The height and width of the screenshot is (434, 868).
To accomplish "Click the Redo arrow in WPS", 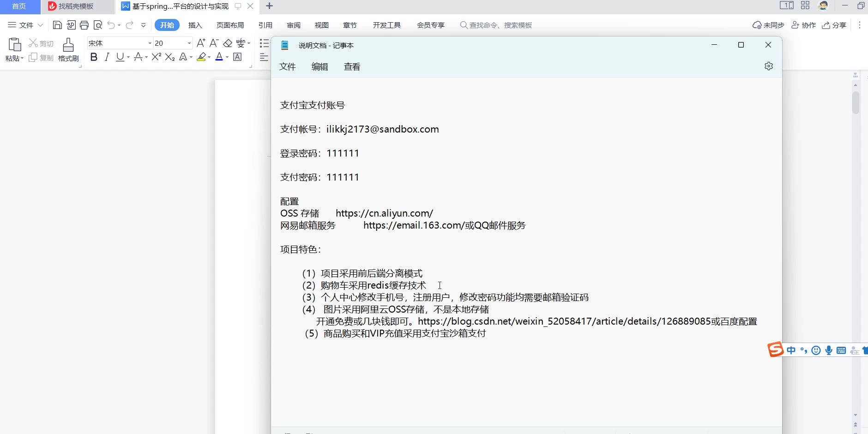I will click(130, 25).
